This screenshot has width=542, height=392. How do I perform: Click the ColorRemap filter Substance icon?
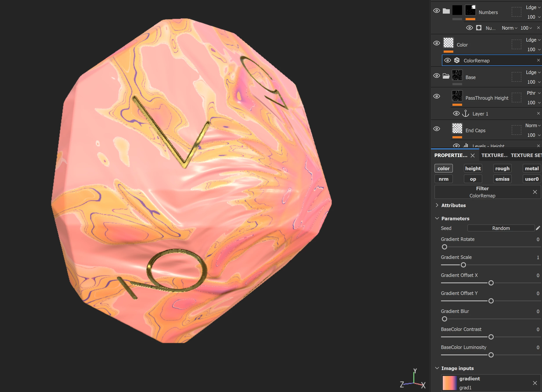[457, 60]
